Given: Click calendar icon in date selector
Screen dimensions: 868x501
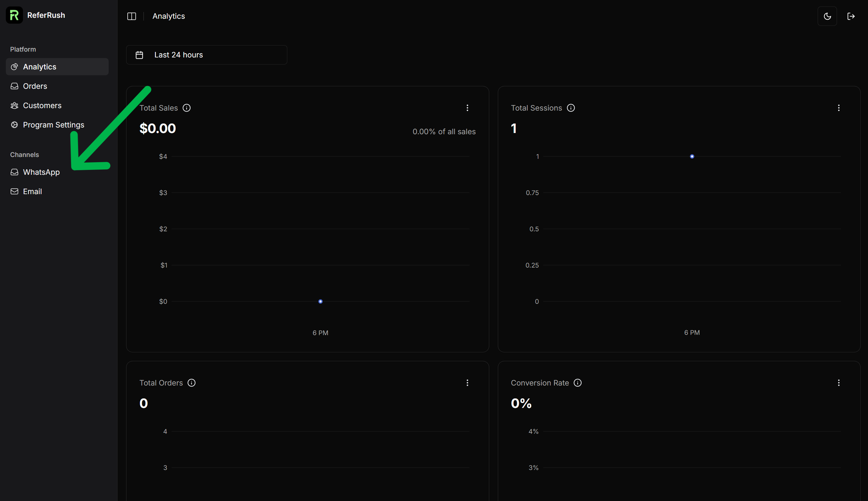Looking at the screenshot, I should click(x=139, y=55).
